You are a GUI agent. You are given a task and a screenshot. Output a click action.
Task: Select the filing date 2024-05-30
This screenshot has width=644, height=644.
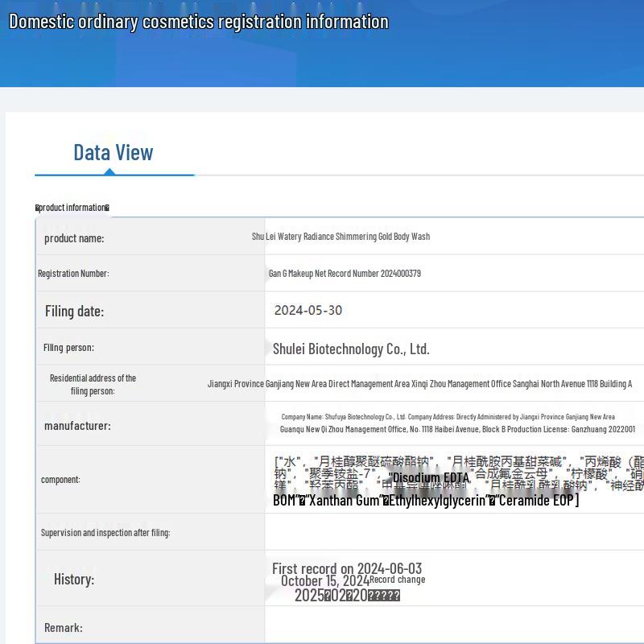[x=308, y=310]
